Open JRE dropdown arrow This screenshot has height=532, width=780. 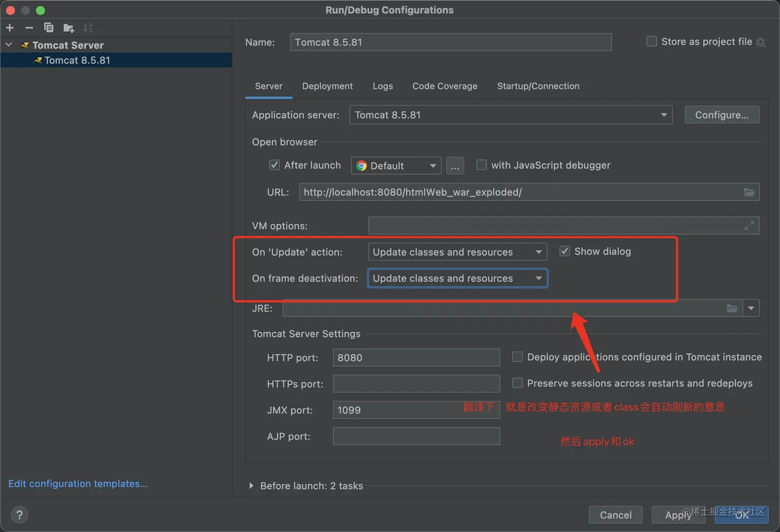coord(751,308)
